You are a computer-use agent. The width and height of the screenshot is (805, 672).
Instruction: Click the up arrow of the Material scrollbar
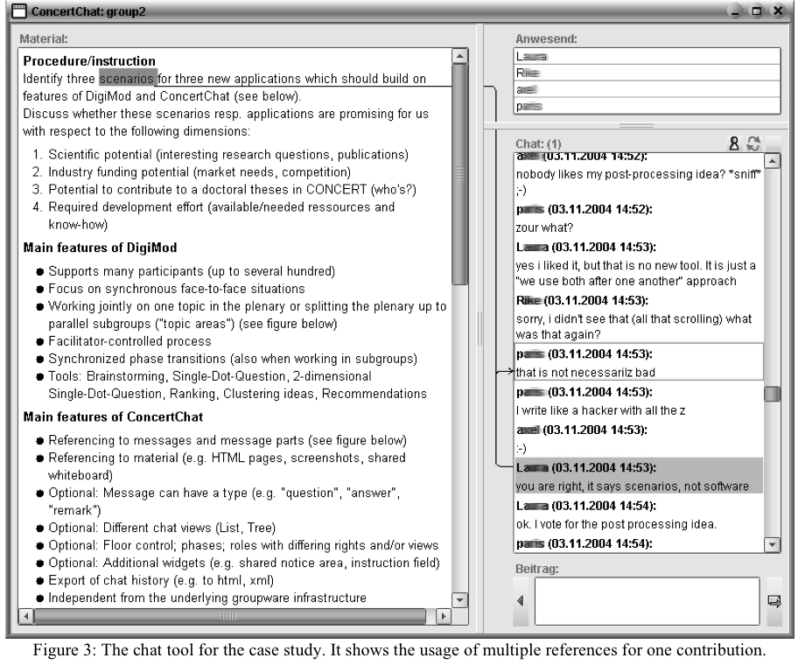[459, 56]
